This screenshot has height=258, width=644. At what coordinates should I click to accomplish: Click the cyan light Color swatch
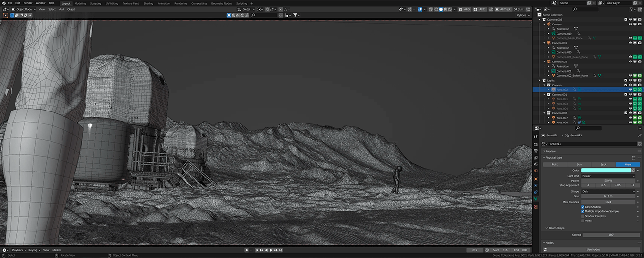pyautogui.click(x=606, y=170)
